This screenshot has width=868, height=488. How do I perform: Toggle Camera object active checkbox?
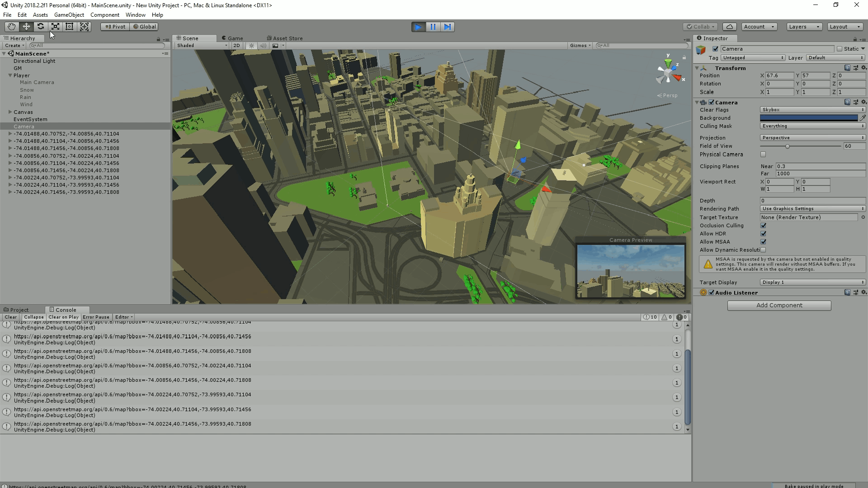pyautogui.click(x=715, y=49)
